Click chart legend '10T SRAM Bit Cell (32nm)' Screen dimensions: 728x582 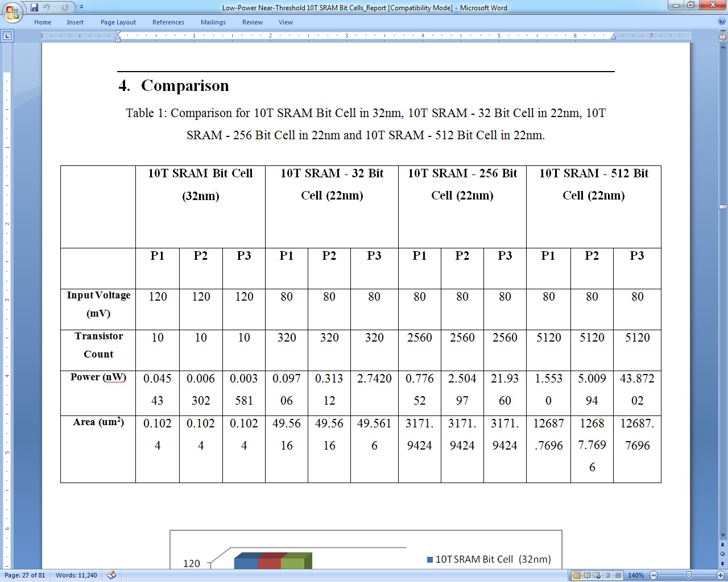coord(489,559)
